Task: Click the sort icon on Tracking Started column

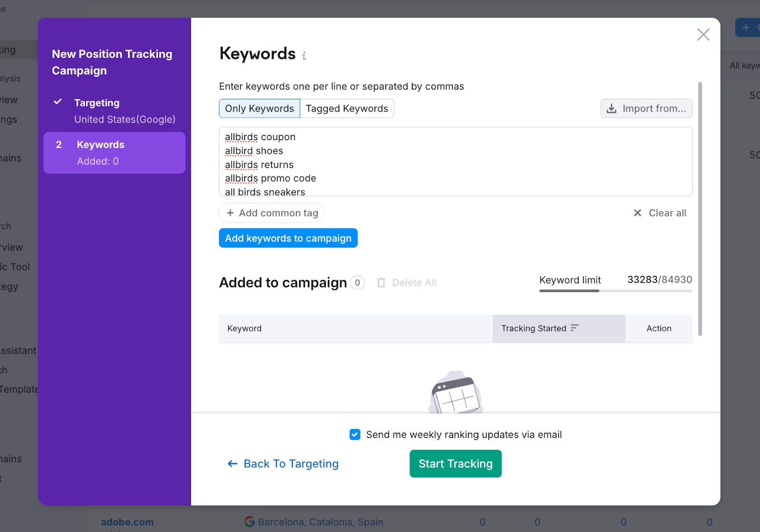Action: pos(575,328)
